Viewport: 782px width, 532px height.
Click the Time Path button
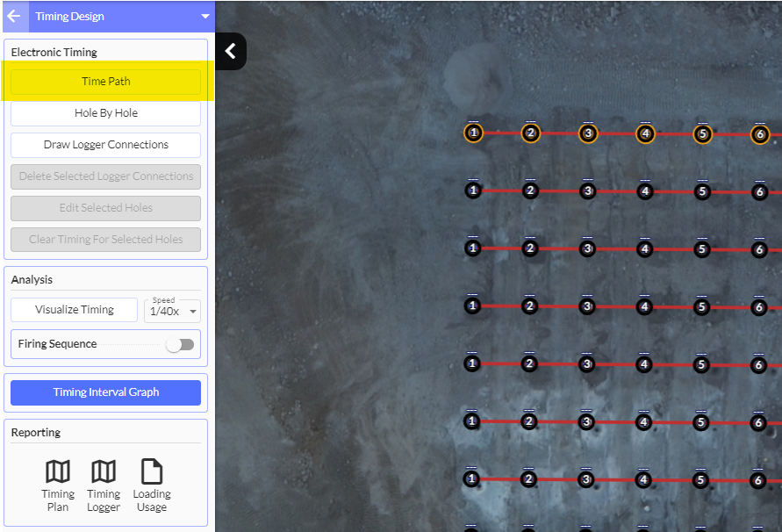105,82
